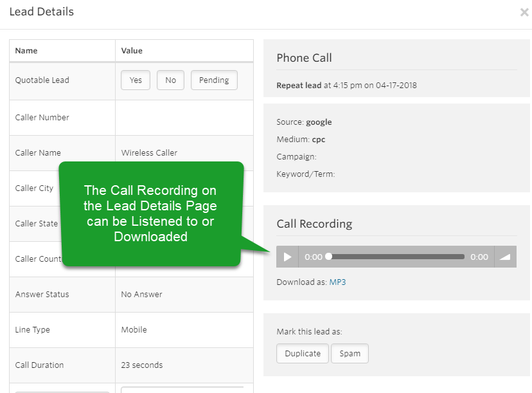Click the 'Source: google' text
Image resolution: width=532 pixels, height=393 pixels.
tap(305, 122)
